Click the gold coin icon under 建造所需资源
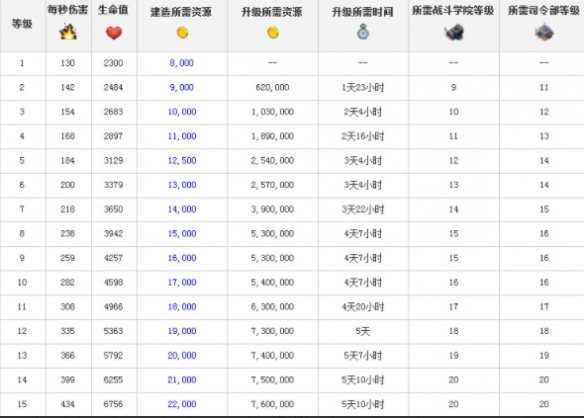This screenshot has height=418, width=584. [182, 33]
